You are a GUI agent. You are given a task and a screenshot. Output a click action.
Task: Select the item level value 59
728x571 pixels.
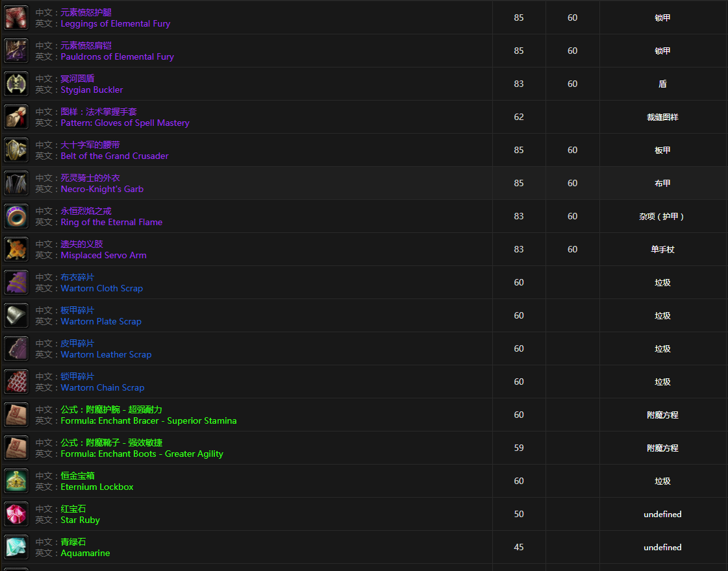pos(519,448)
